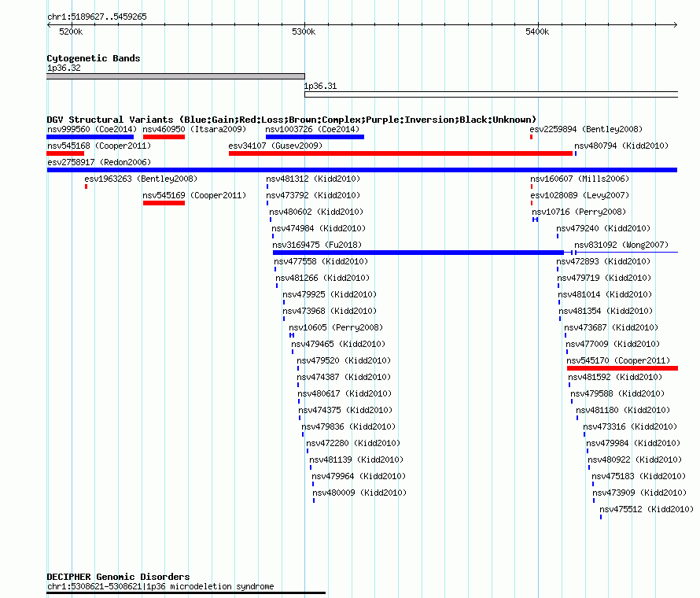
Task: Click nsv10605 (Perry2008) label
Action: (336, 327)
